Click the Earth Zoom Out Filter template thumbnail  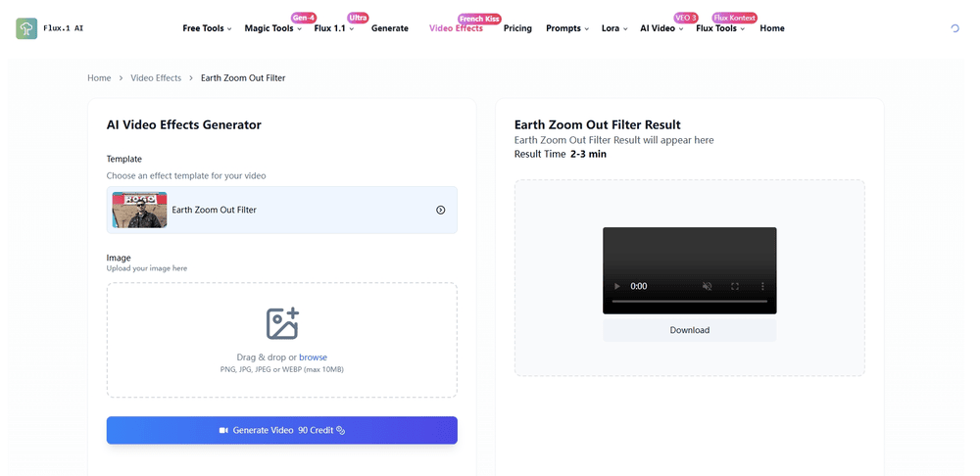tap(139, 210)
